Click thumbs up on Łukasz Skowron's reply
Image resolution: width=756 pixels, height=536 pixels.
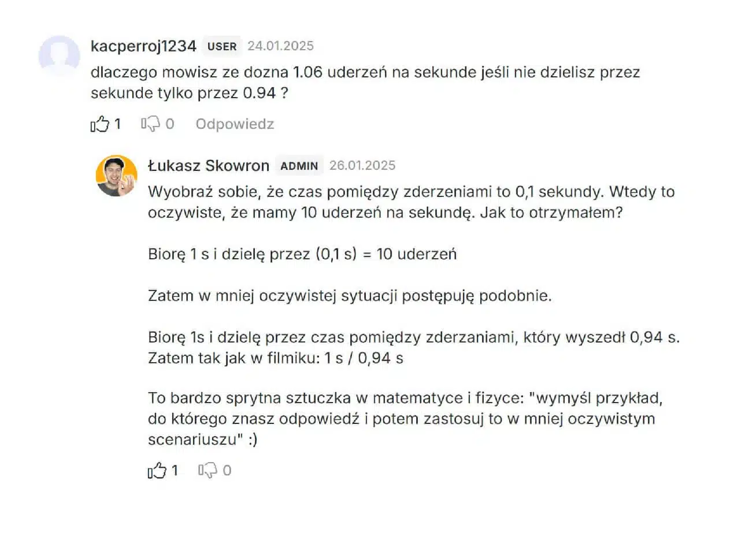157,471
